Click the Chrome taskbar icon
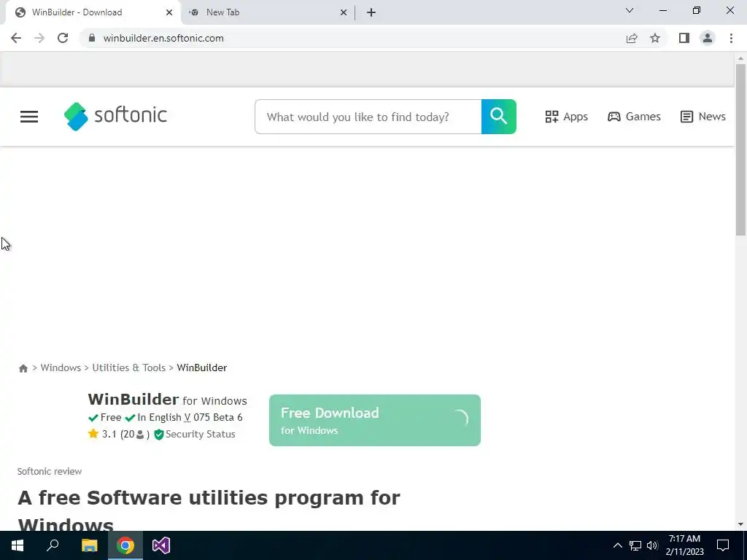Image resolution: width=747 pixels, height=560 pixels. tap(125, 545)
